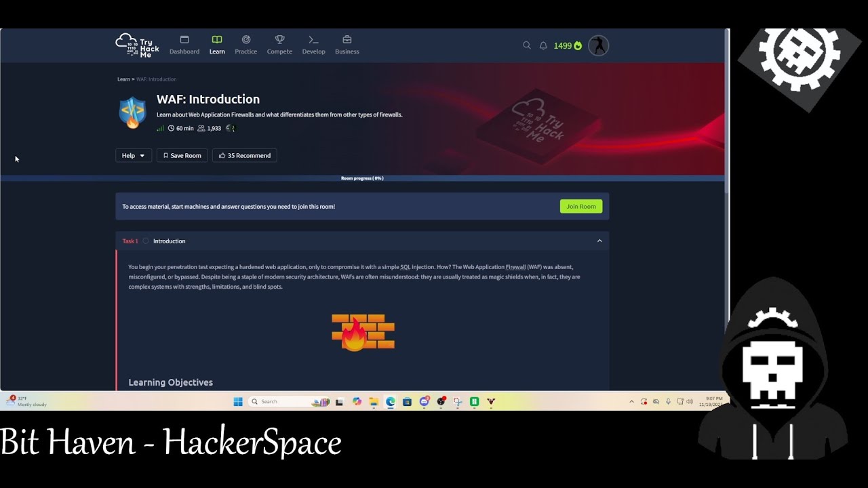This screenshot has width=868, height=488.
Task: Click the search magnifier icon in navbar
Action: (x=527, y=45)
